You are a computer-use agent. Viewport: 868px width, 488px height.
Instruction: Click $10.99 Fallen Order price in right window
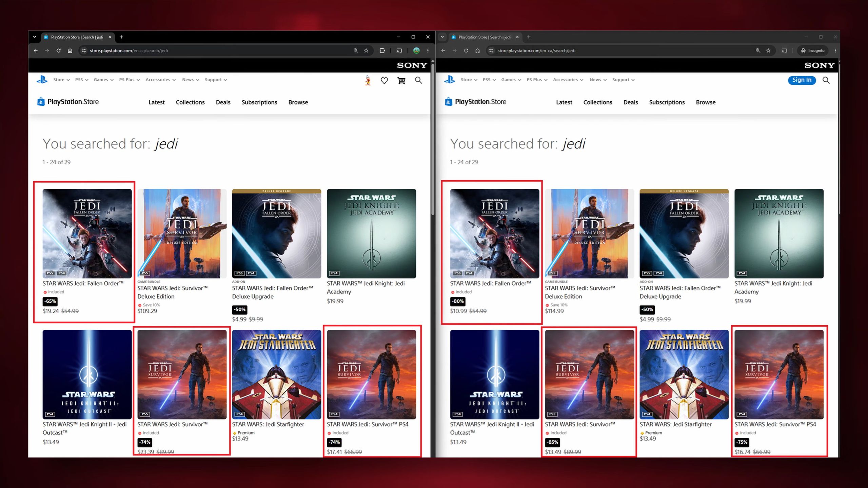point(458,311)
